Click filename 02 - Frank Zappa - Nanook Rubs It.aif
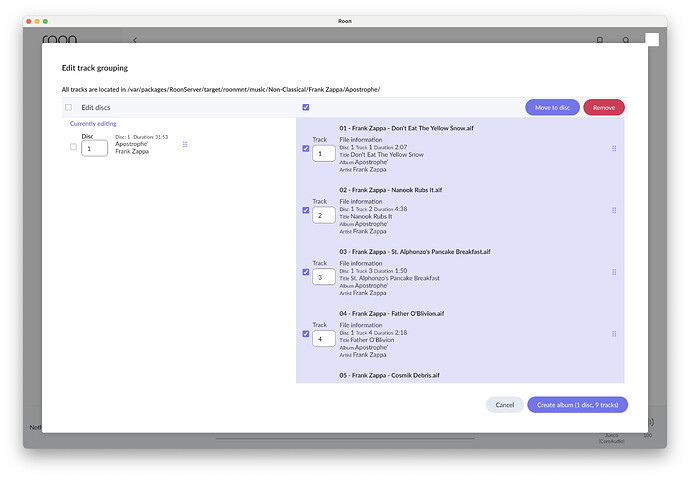690x479 pixels. [391, 190]
